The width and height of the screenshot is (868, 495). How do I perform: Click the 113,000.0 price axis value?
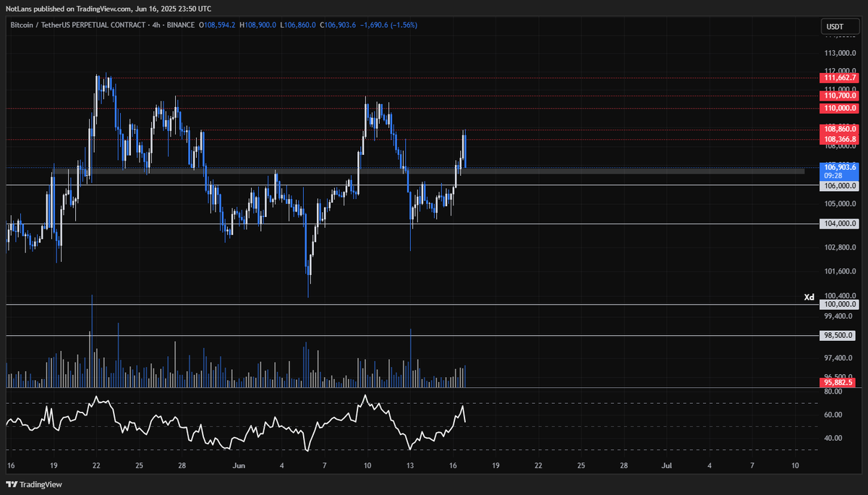coord(840,54)
